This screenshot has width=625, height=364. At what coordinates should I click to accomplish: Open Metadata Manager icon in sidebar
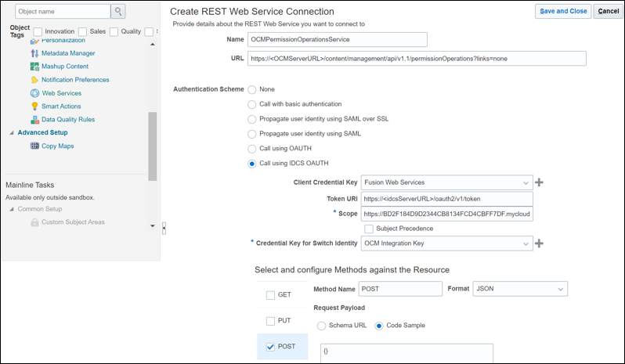pyautogui.click(x=34, y=53)
